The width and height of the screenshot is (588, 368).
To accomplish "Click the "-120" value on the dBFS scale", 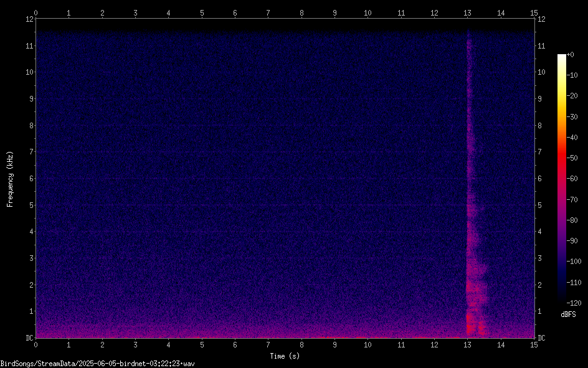I will coord(574,303).
